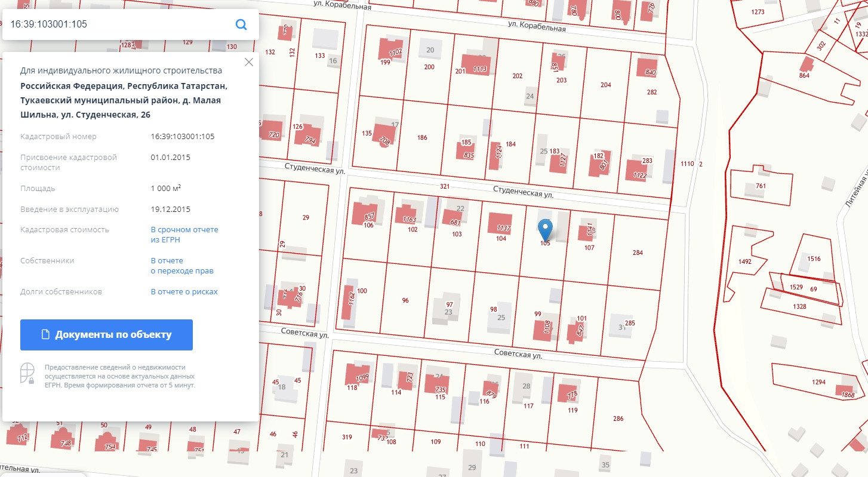Image resolution: width=868 pixels, height=477 pixels.
Task: Select parcel 761 on the map
Action: pos(761,186)
